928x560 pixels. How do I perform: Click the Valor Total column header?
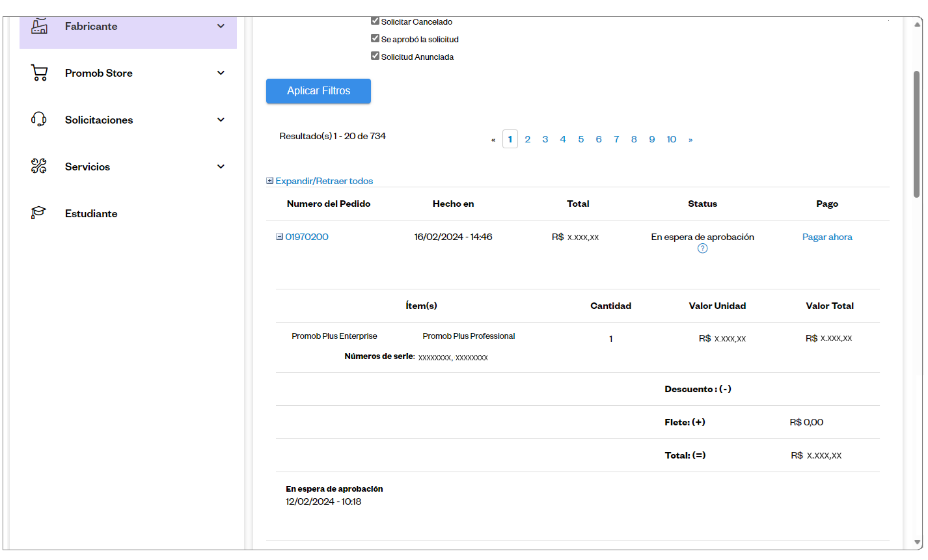point(830,306)
